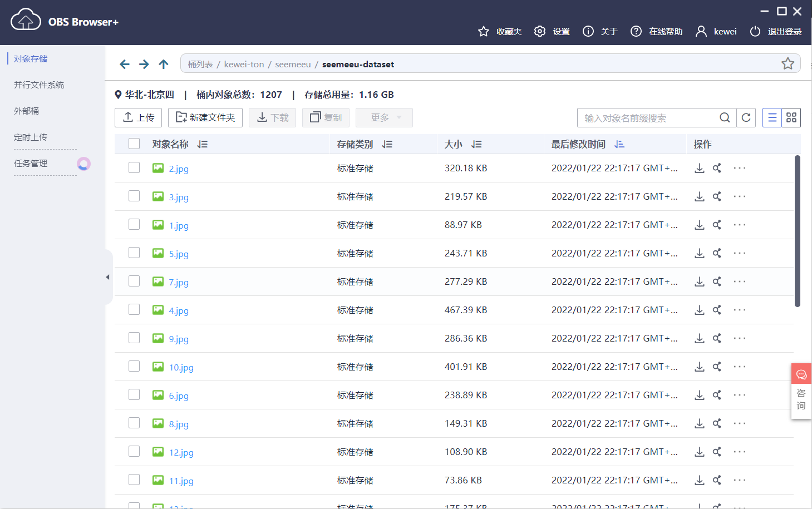The width and height of the screenshot is (812, 509).
Task: Share 3.jpg using its share icon
Action: 717,196
